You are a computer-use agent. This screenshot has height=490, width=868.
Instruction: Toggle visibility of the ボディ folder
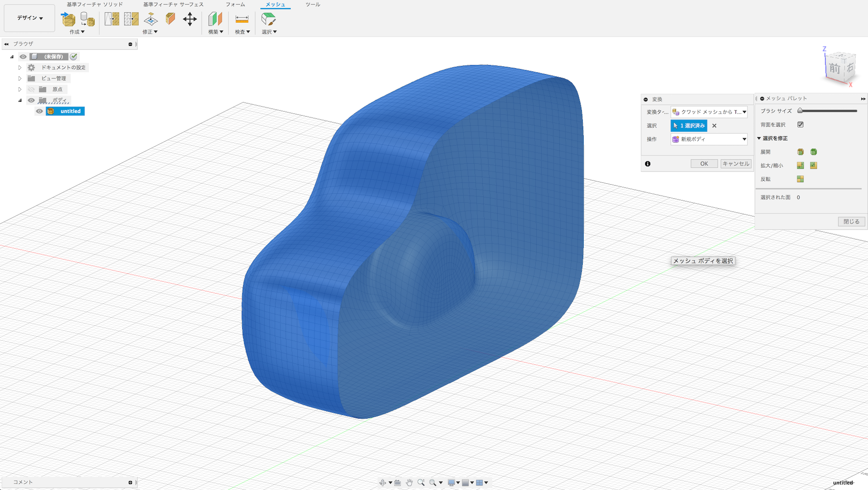pyautogui.click(x=31, y=100)
